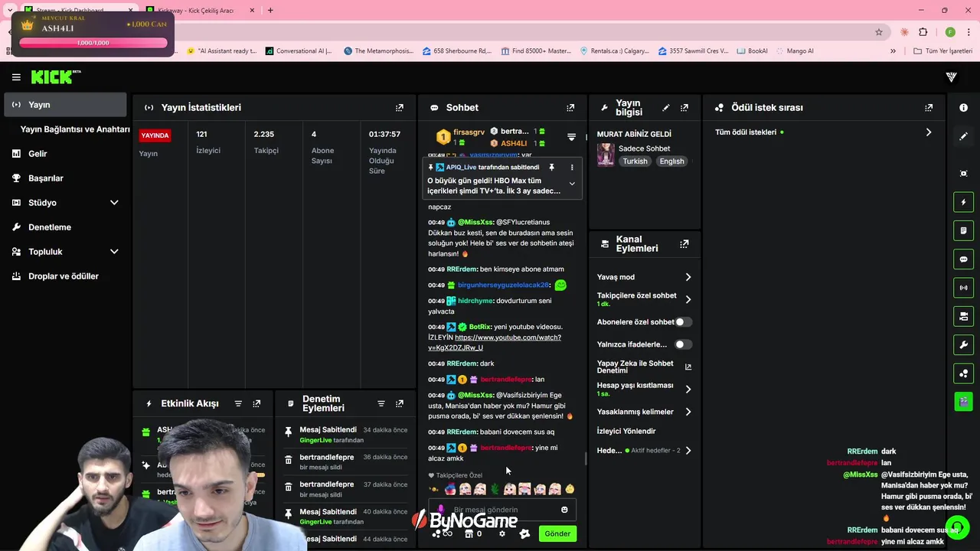
Task: Unpin the pinned chat message
Action: (x=551, y=167)
